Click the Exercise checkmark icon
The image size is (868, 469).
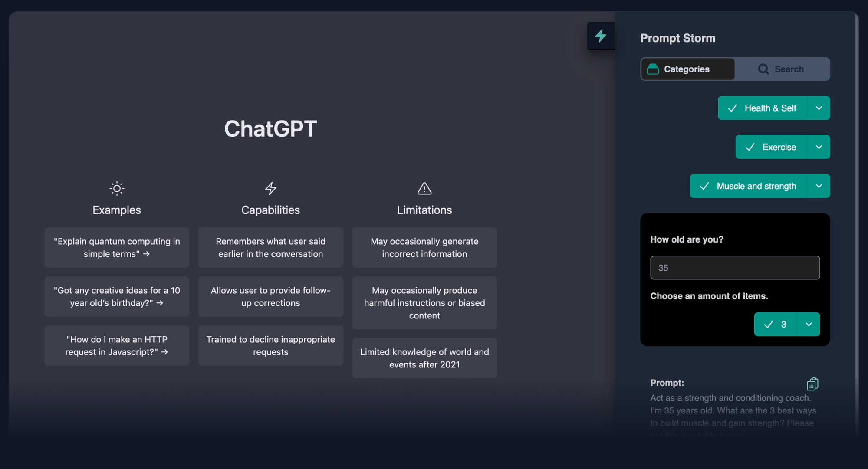click(750, 147)
